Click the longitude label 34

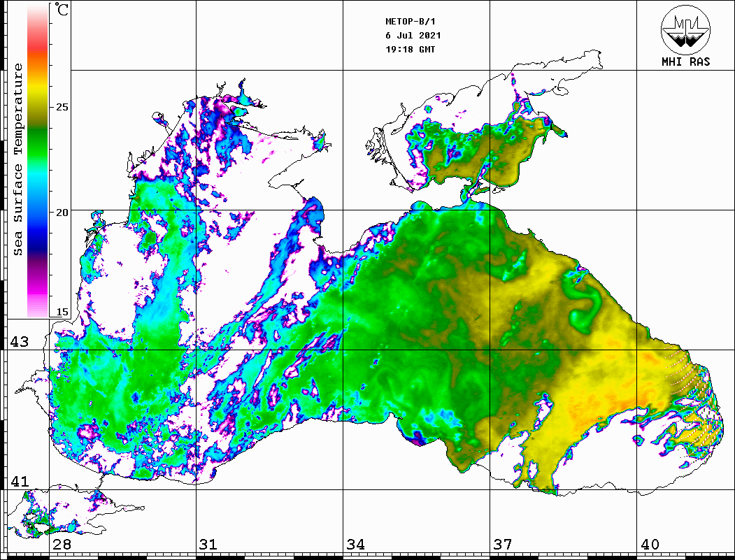click(355, 544)
